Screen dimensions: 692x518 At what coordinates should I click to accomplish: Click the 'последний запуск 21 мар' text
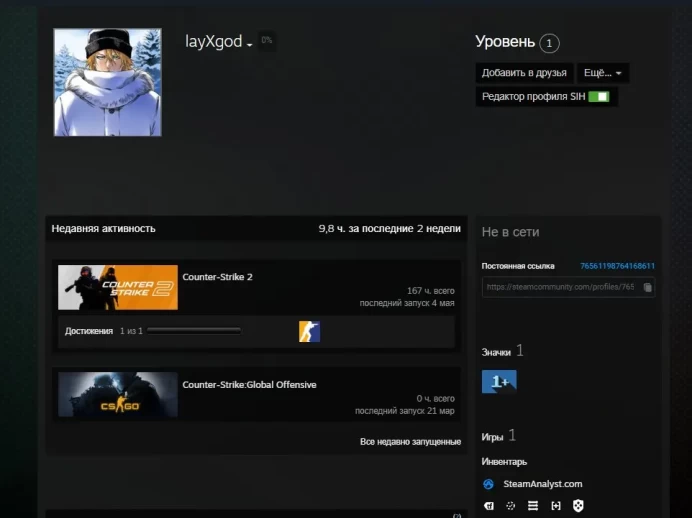click(x=405, y=411)
